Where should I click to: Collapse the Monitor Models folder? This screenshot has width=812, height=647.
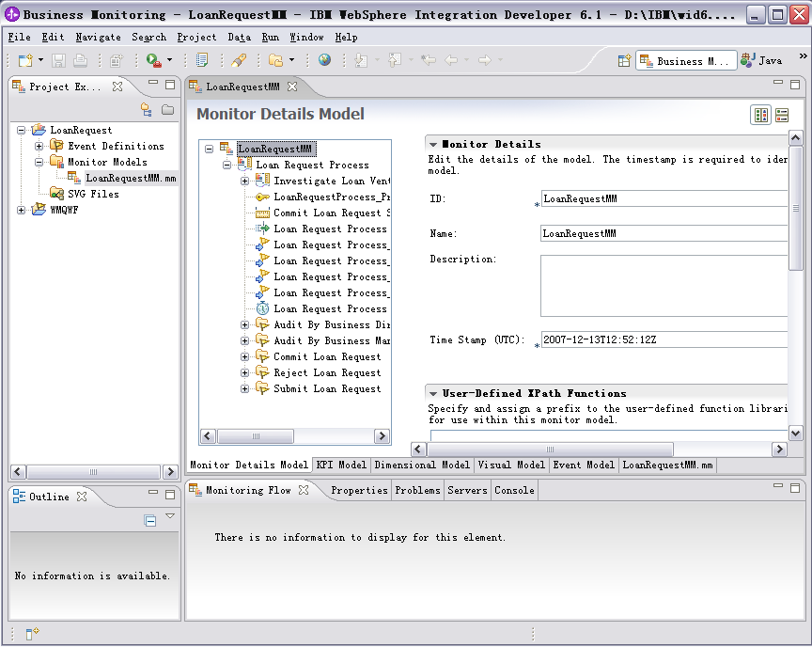pos(39,162)
